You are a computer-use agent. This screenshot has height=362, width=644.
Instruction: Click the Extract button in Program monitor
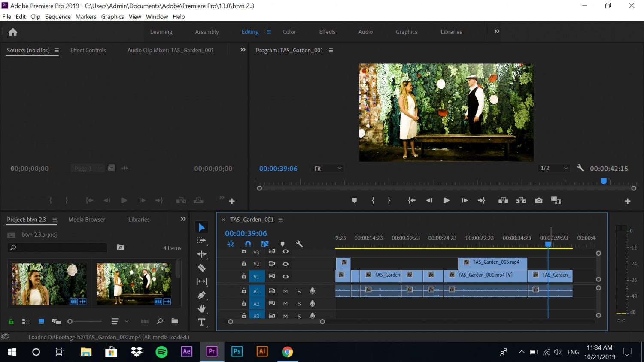(521, 200)
